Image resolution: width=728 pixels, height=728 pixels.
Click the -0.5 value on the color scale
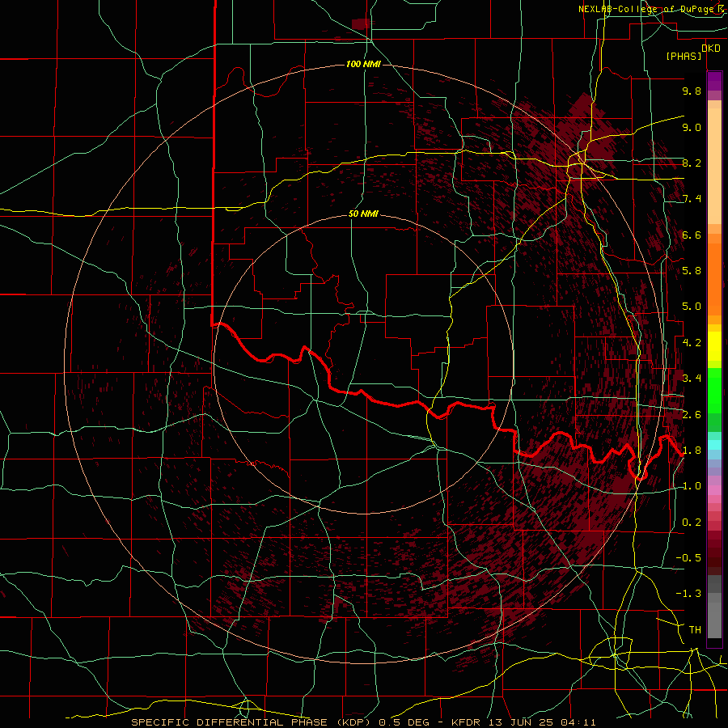688,558
